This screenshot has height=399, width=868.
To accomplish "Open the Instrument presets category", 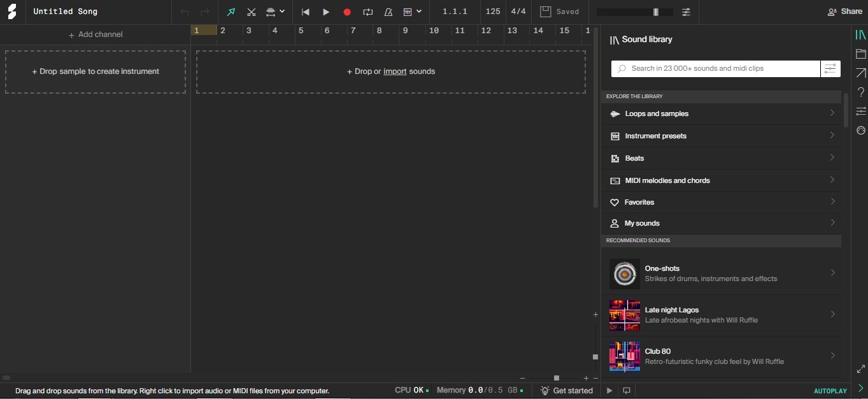I will coord(721,136).
